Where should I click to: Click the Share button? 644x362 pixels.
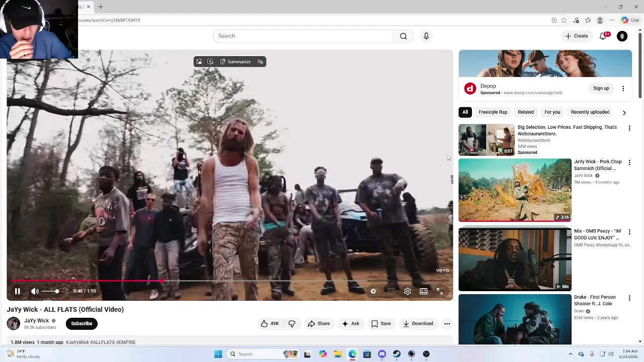[318, 324]
